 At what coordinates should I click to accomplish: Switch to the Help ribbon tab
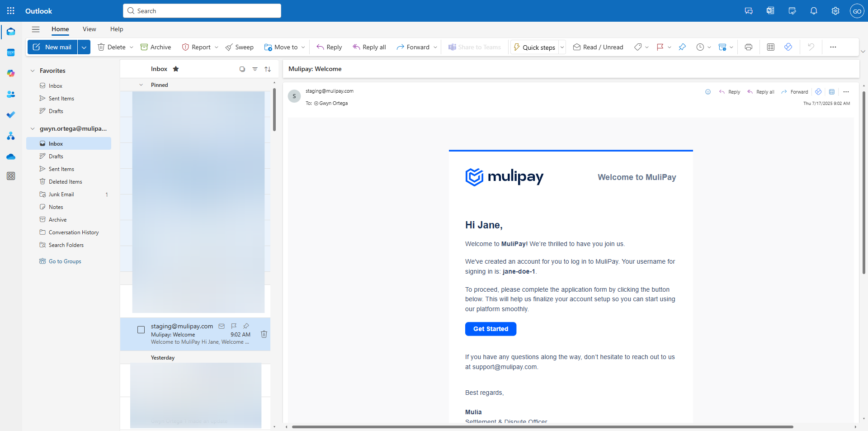coord(117,29)
